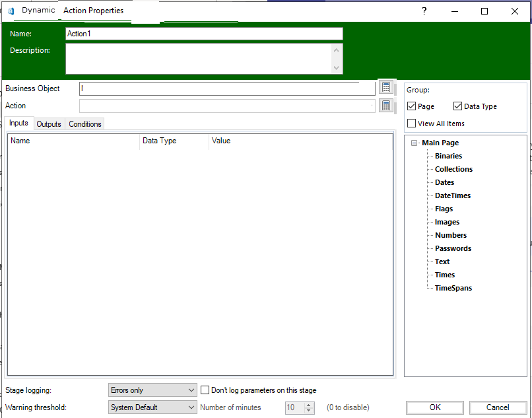Click the app icon in title bar
The image size is (532, 418).
coord(11,11)
